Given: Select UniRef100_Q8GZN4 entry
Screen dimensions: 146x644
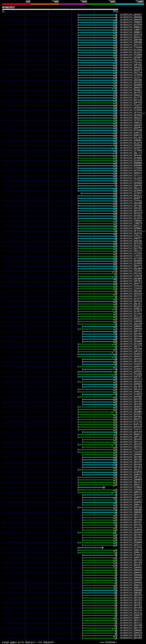Looking at the screenshot, I should click(131, 80).
